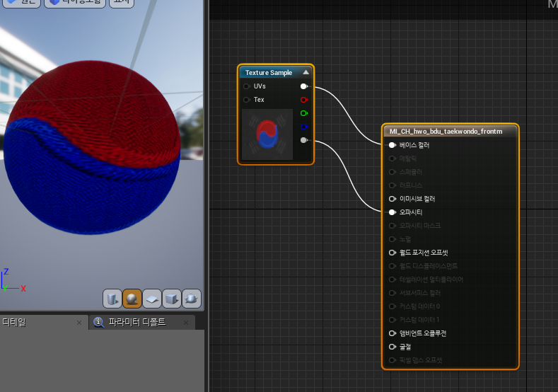Click the blue channel output pin
558x392 pixels.
[303, 127]
